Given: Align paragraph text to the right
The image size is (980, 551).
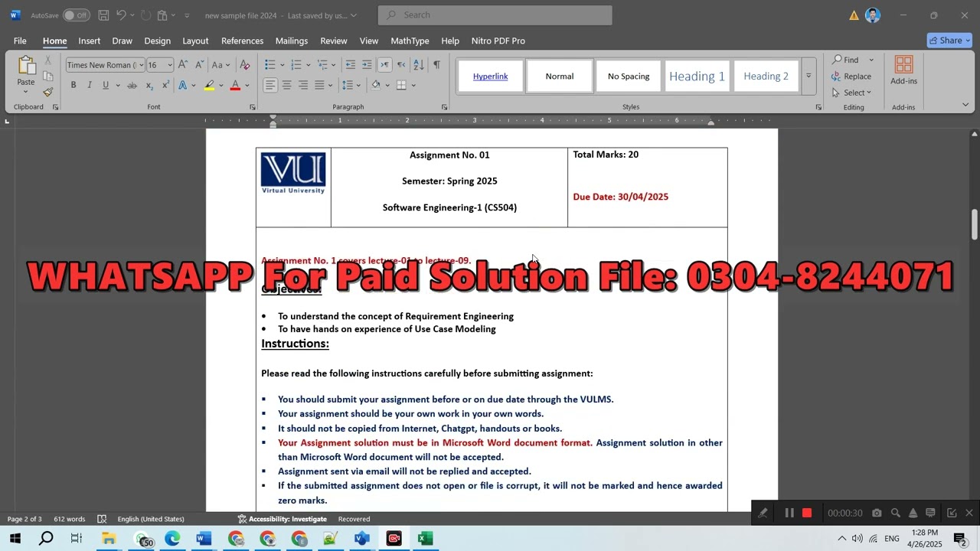Looking at the screenshot, I should [x=303, y=85].
